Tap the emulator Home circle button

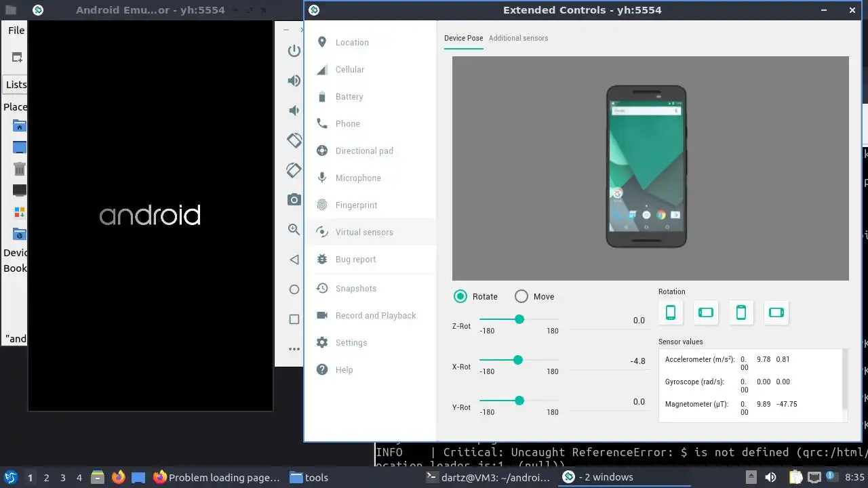[x=294, y=289]
